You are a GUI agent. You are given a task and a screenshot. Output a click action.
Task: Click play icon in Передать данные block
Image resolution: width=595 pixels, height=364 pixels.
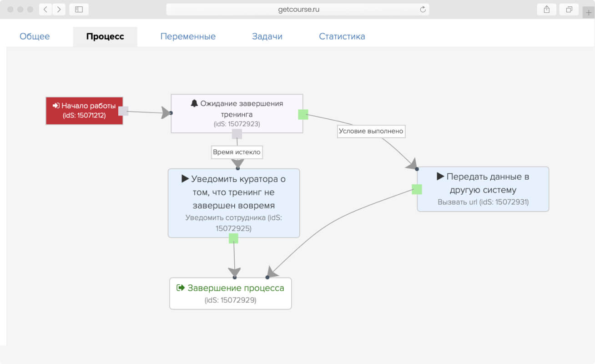point(440,176)
